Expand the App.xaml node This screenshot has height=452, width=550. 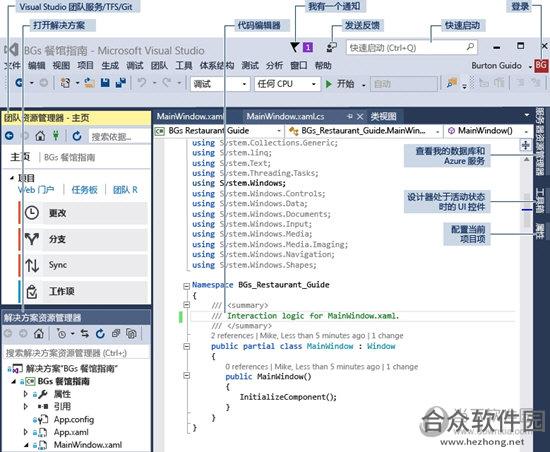click(x=26, y=432)
